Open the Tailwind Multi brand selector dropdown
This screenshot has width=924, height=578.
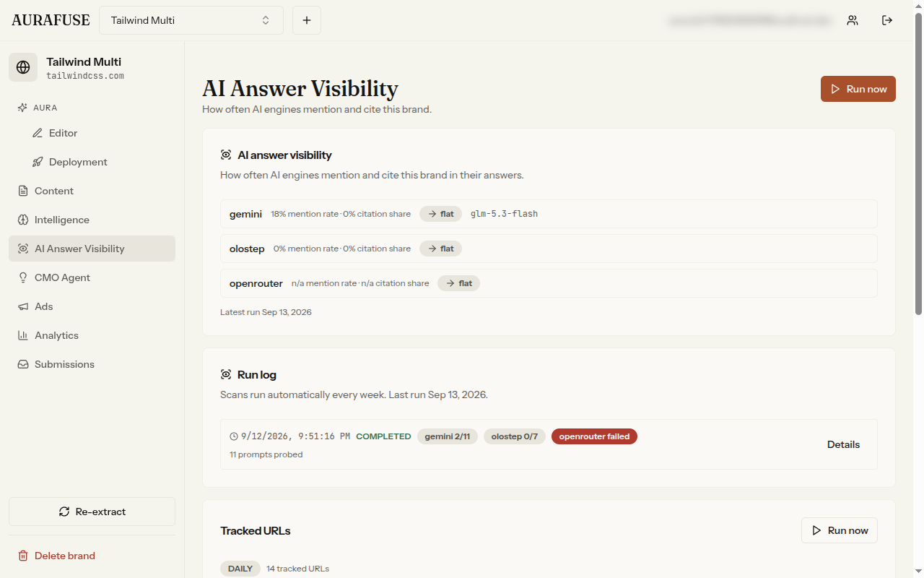coord(191,20)
